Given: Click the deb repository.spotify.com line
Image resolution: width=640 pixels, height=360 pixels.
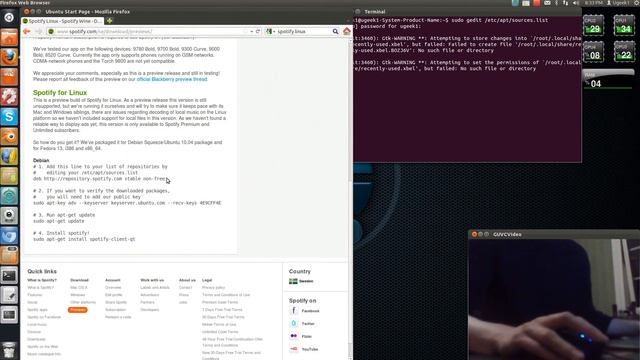Looking at the screenshot, I should click(100, 179).
